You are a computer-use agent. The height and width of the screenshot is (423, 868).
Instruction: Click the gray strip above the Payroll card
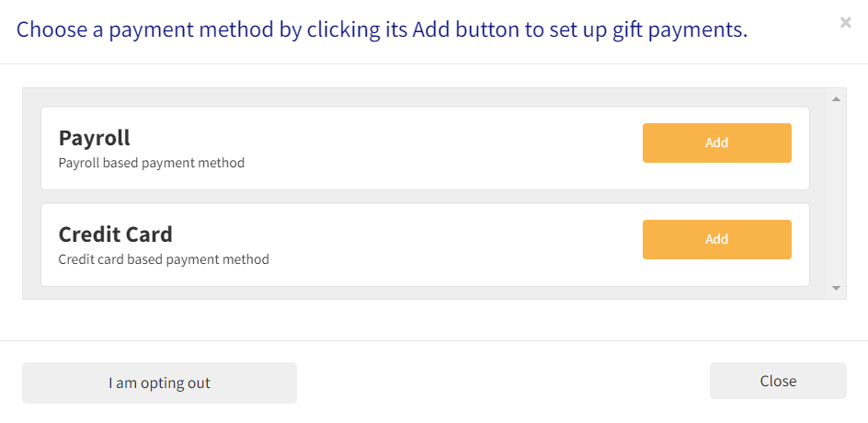tap(425, 97)
